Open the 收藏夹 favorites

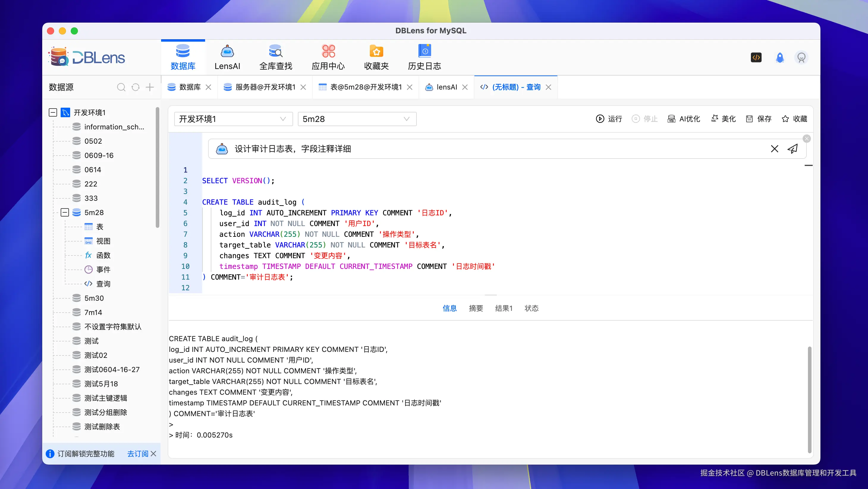click(376, 57)
